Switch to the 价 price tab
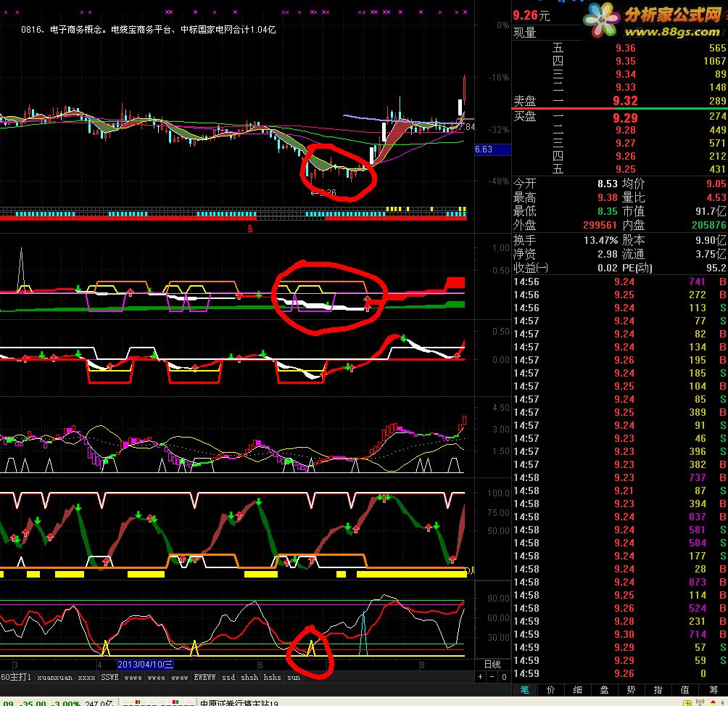Viewport: 728px width, 706px height. pyautogui.click(x=550, y=690)
